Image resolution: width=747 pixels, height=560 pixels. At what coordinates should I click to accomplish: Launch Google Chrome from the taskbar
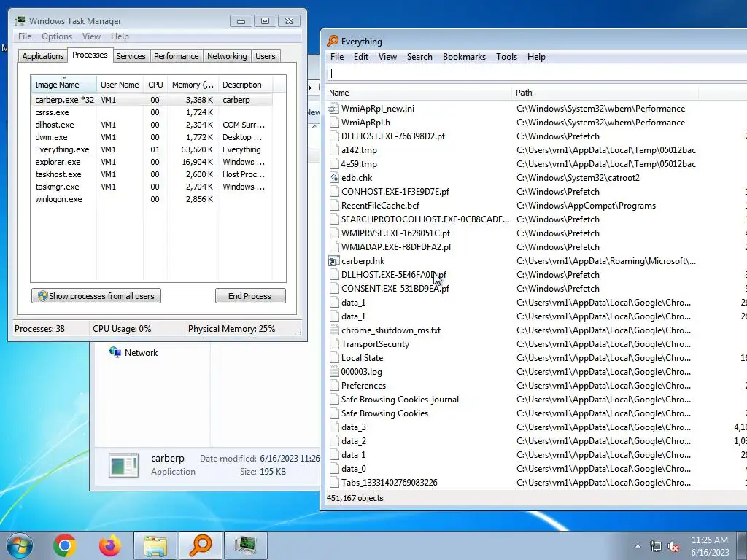tap(65, 545)
